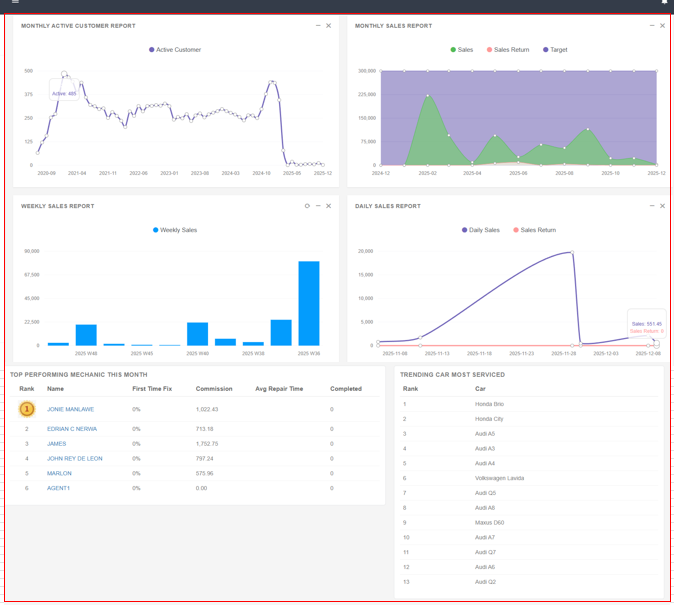Toggle the Target series in monthly sales legend
Image resolution: width=674 pixels, height=605 pixels.
[555, 49]
